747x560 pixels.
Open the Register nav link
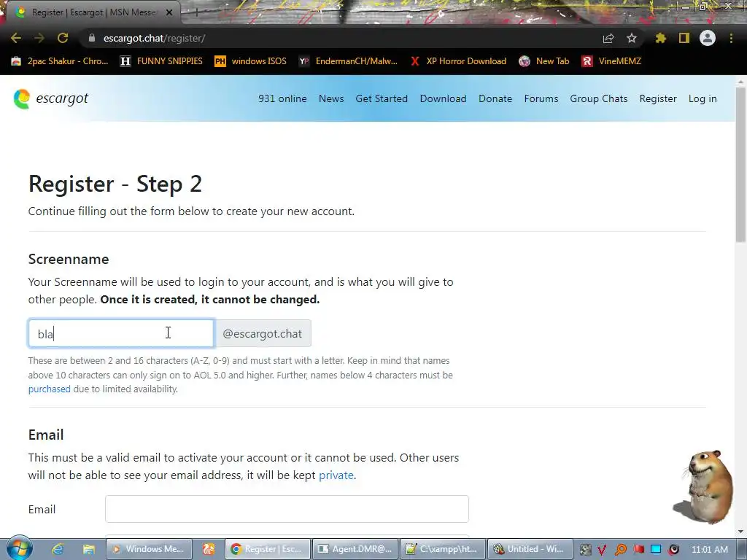658,98
